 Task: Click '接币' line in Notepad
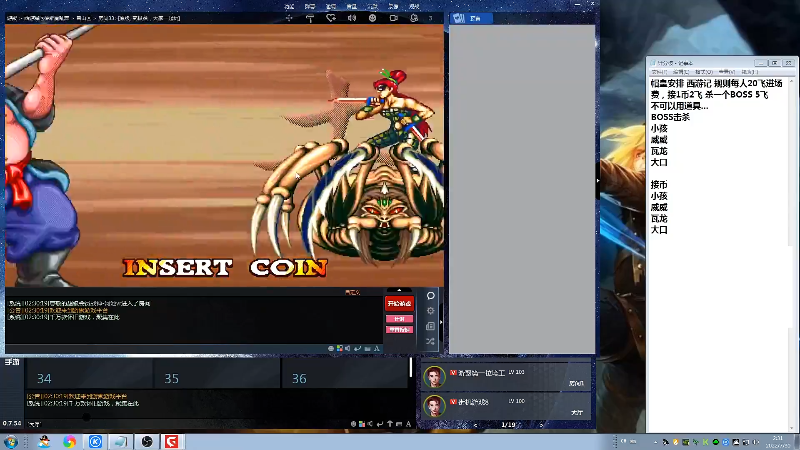click(x=659, y=185)
